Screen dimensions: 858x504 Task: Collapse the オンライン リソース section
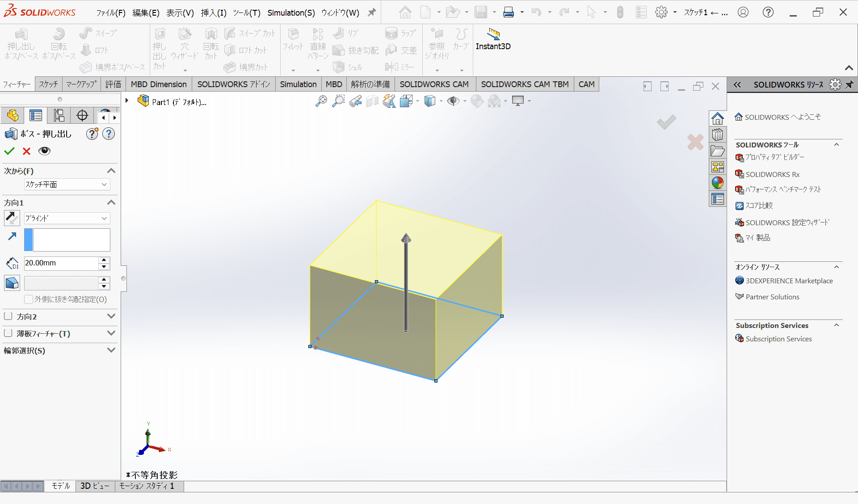(837, 267)
